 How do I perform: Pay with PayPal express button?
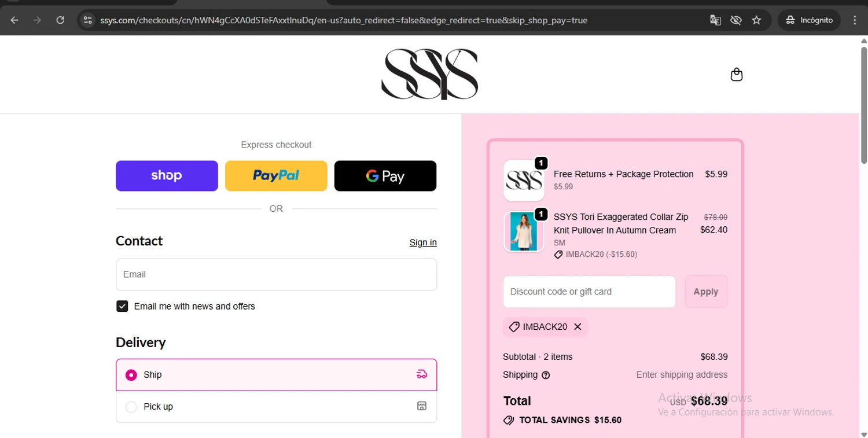coord(276,176)
